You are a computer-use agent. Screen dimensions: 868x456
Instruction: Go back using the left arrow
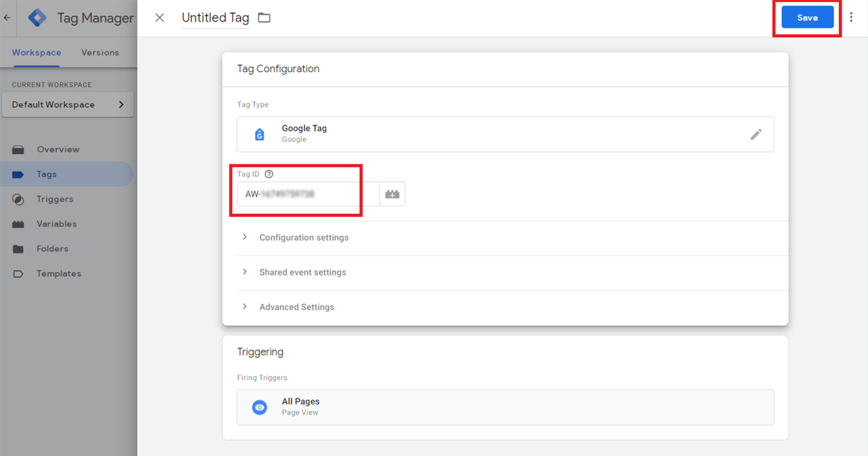(7, 18)
